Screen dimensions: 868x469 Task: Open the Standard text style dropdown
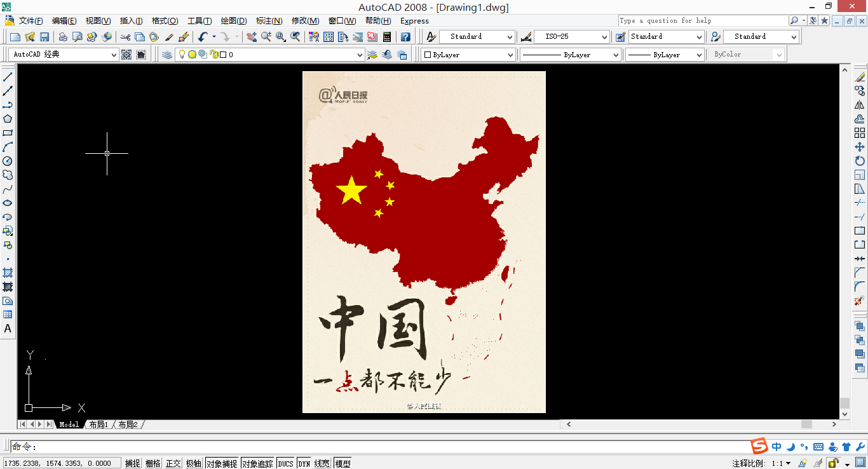(477, 37)
